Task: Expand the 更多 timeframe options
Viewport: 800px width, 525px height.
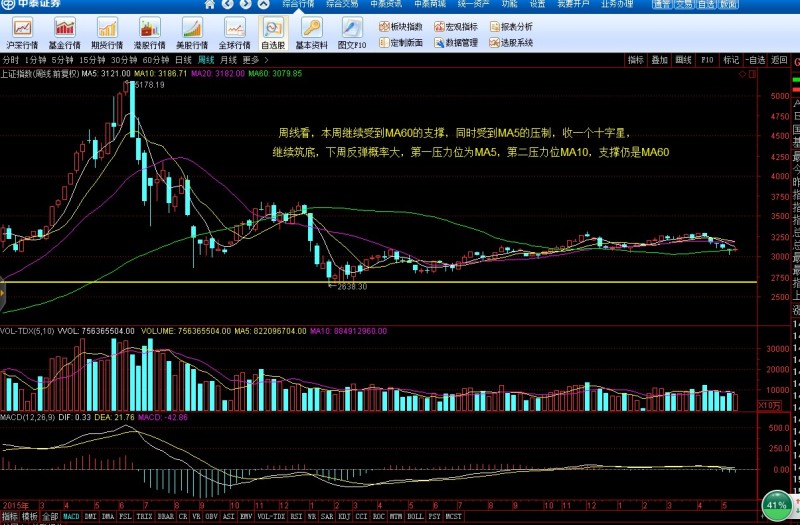Action: point(255,60)
